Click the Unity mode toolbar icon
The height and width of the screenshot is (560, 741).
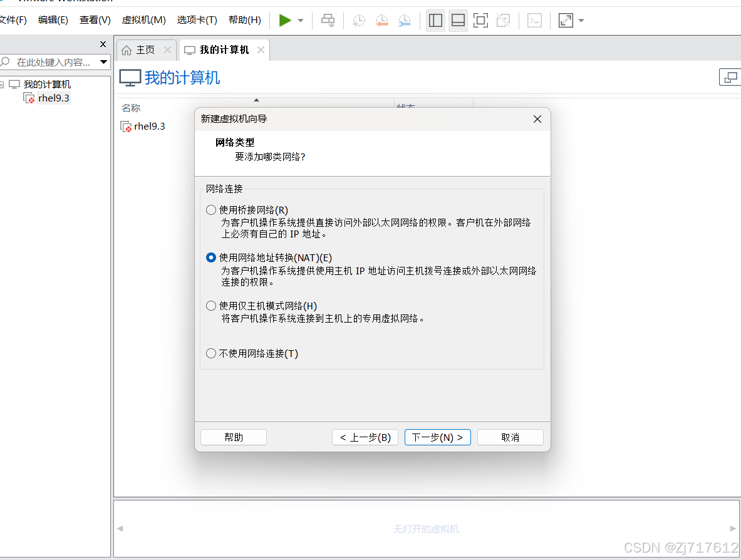click(x=504, y=20)
